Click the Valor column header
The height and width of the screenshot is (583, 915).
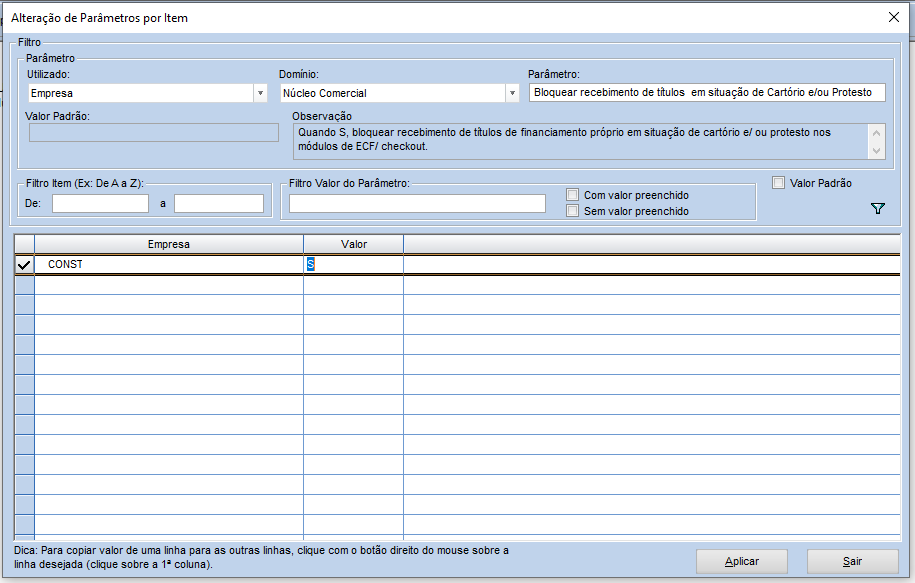353,244
